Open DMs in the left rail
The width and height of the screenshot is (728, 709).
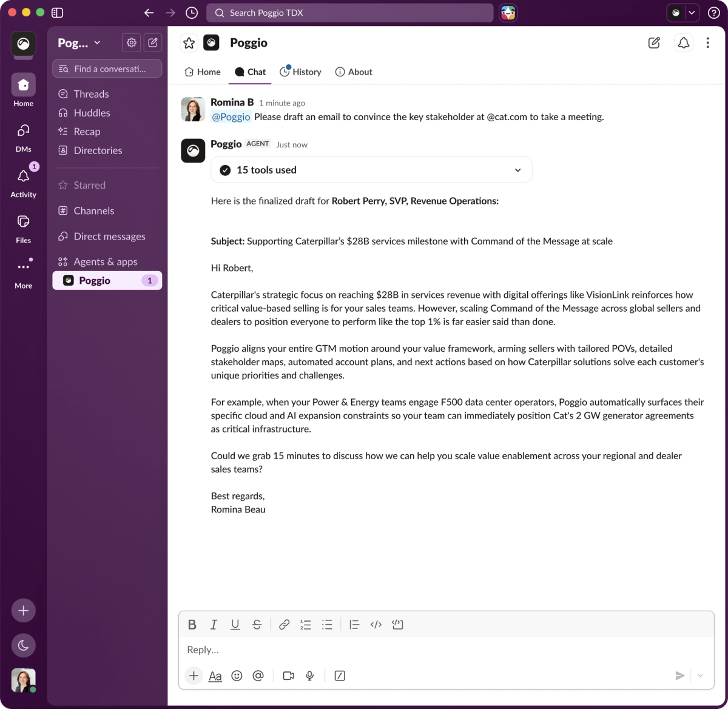point(23,137)
